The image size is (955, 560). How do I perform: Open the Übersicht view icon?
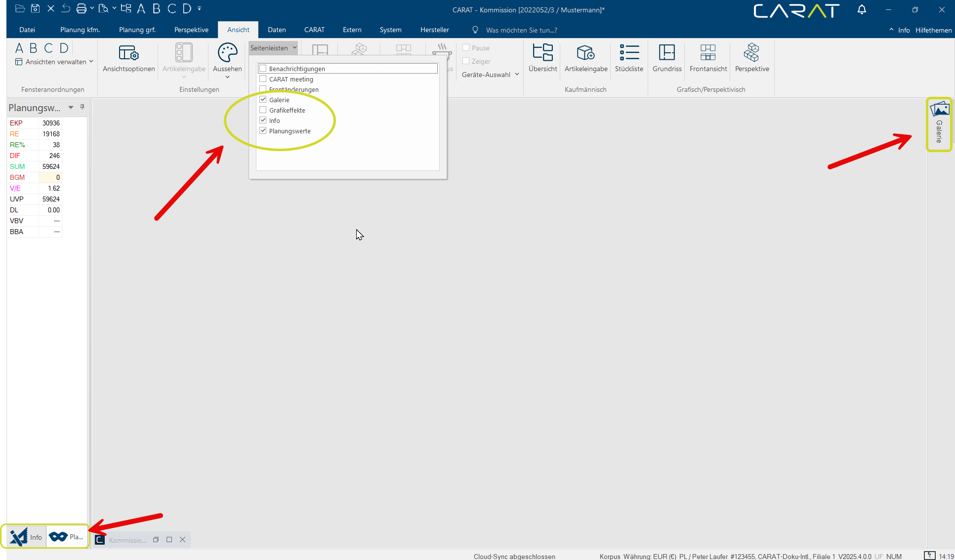click(542, 53)
